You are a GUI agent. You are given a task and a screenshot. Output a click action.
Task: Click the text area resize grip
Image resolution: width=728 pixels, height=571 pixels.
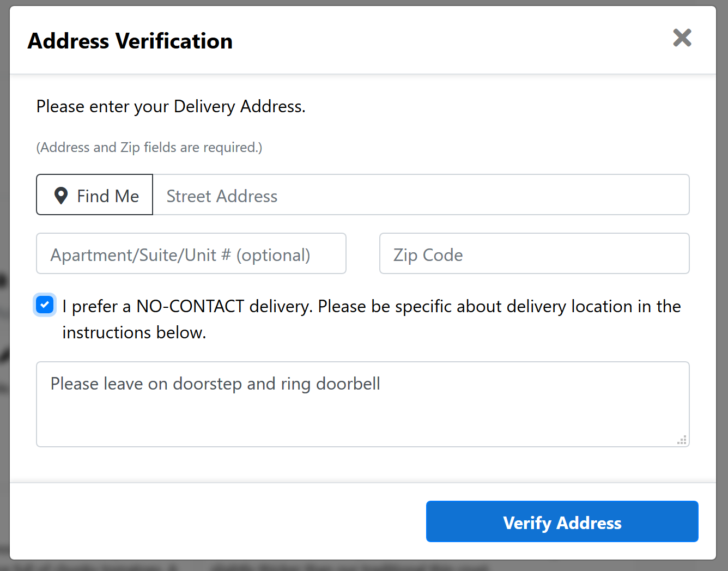(682, 440)
